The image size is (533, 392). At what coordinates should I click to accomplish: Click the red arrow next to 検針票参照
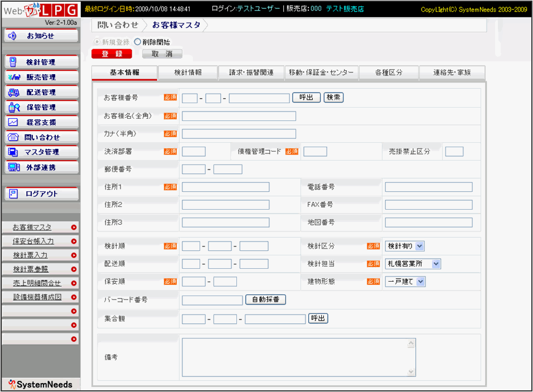coord(74,269)
